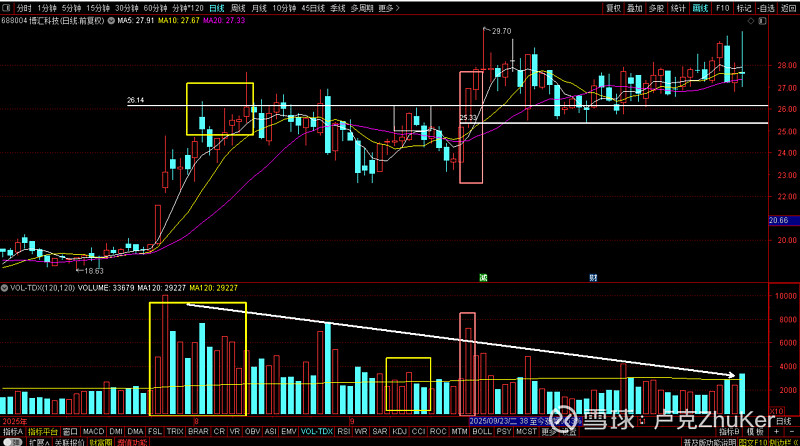Image resolution: width=800 pixels, height=446 pixels.
Task: Select the 1分钟 timeframe
Action: tap(46, 8)
